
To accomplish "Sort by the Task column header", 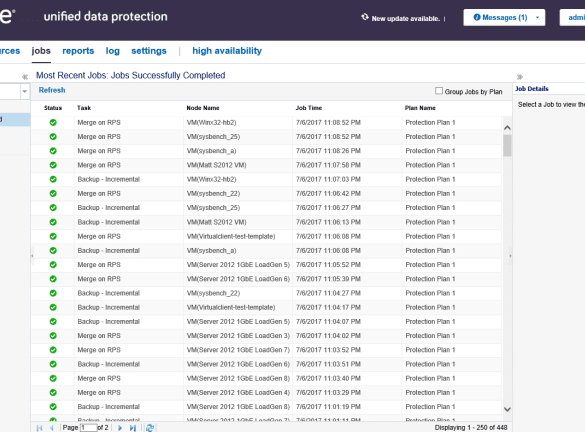I will tap(84, 108).
